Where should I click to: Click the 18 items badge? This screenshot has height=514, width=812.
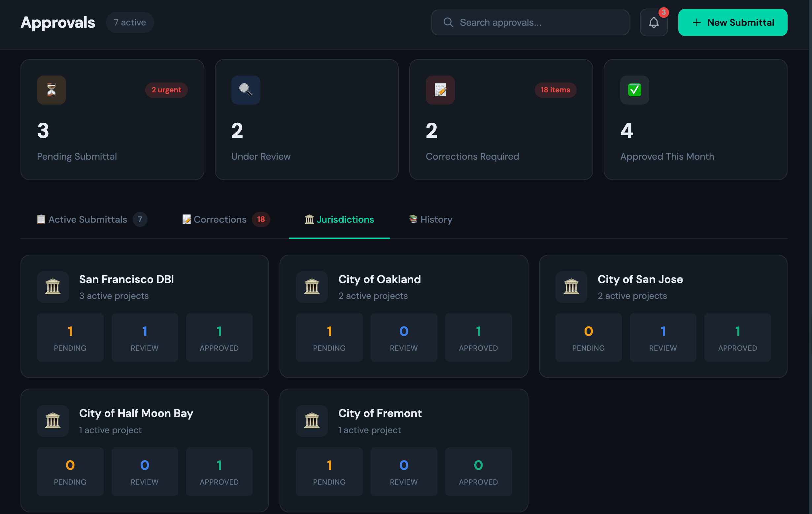[555, 90]
